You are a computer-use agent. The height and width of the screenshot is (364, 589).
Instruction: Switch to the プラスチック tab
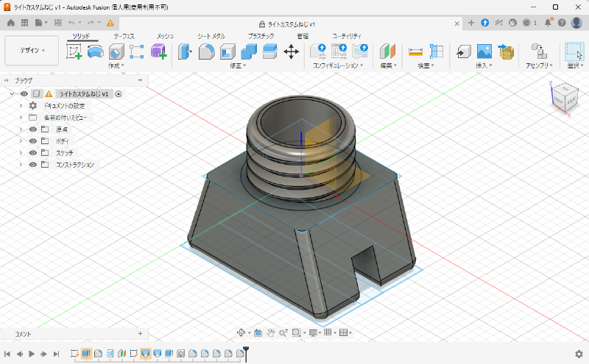[x=261, y=36]
